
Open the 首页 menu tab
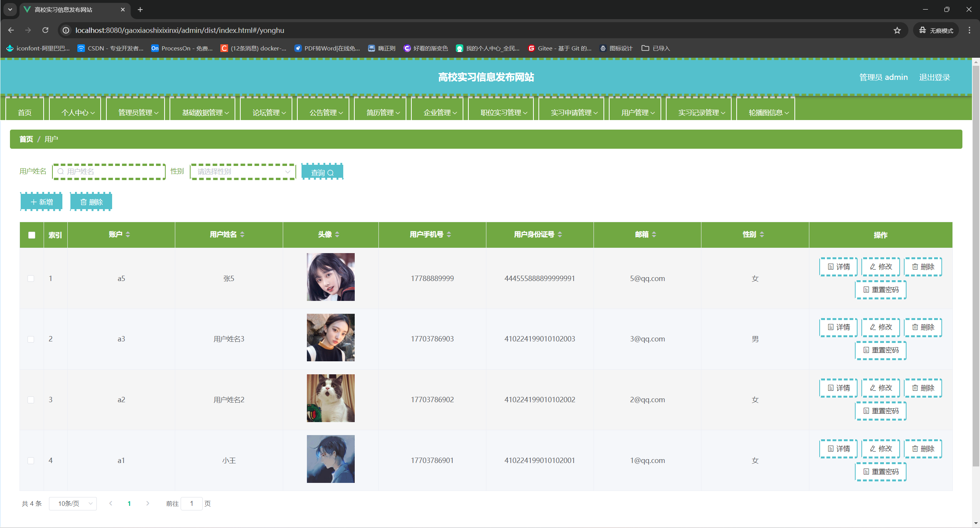(25, 112)
